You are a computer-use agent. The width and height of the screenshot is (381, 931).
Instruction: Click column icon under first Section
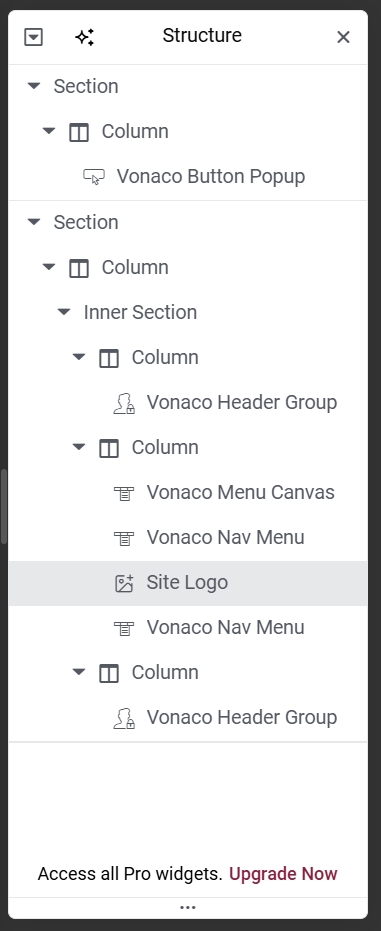(x=79, y=132)
